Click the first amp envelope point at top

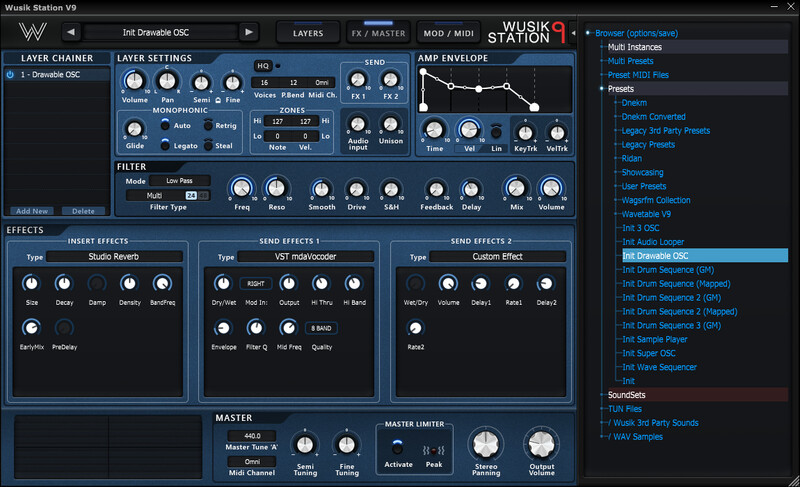[x=423, y=72]
